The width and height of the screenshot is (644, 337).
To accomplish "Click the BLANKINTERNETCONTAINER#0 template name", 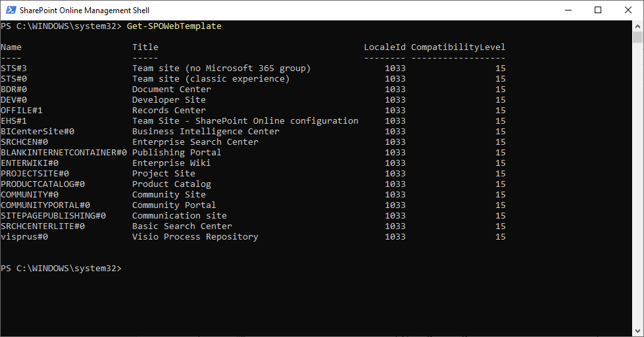I will [x=64, y=153].
